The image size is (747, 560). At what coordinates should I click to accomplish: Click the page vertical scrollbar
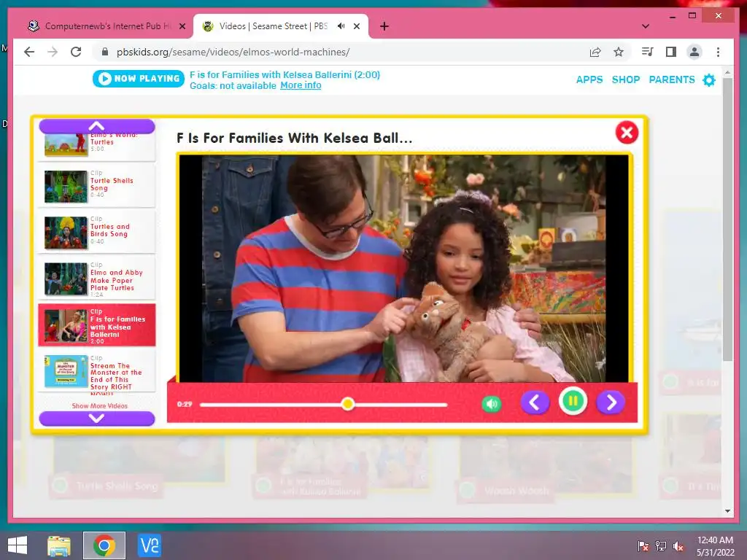pyautogui.click(x=727, y=219)
